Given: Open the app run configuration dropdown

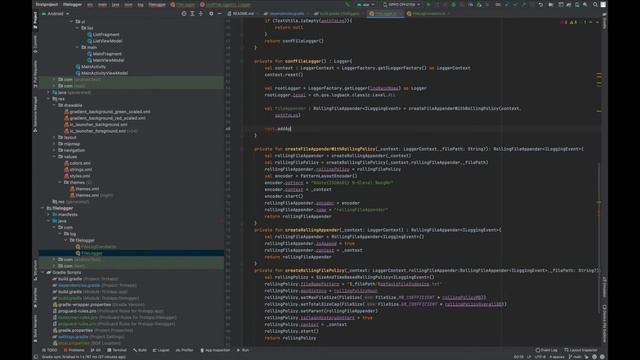Looking at the screenshot, I should coord(366,4).
